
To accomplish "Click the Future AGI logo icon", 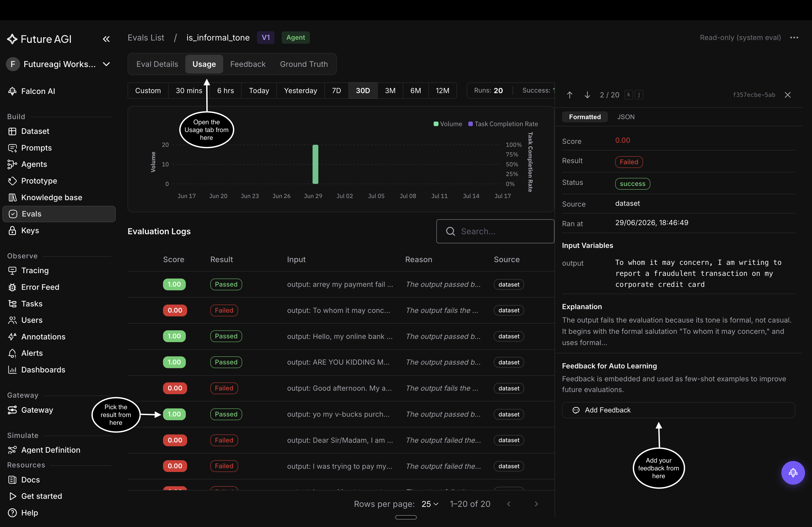I will tap(12, 39).
